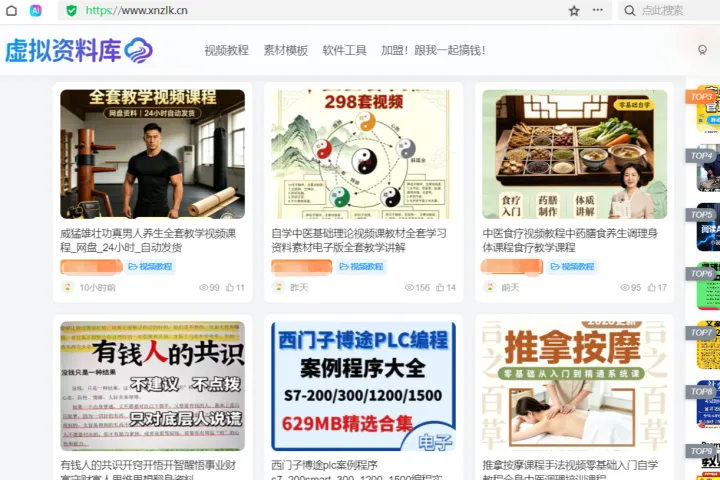Screen dimensions: 720x480
Task: Click the author avatar beside 10小时前
Action: [x=68, y=287]
